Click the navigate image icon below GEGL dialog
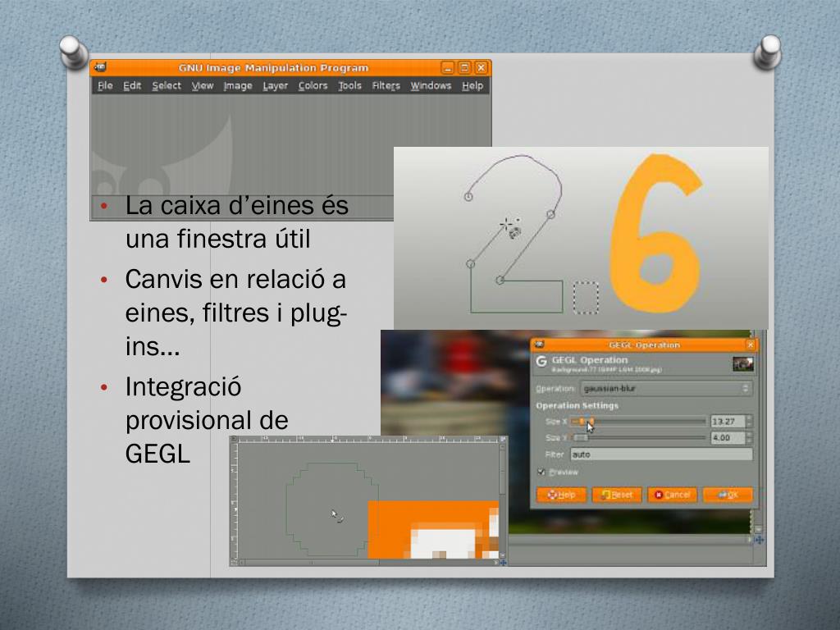 (759, 540)
